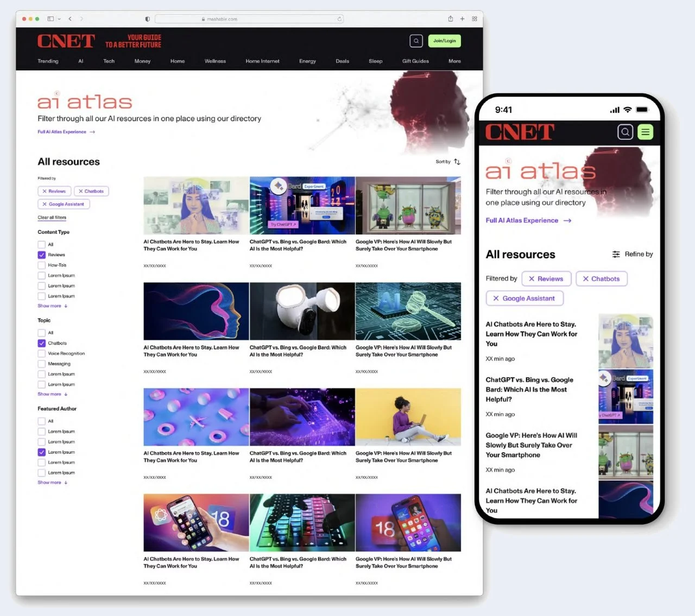
Task: Tap arrow beside mobile Full AI Atlas Experience
Action: coord(567,220)
